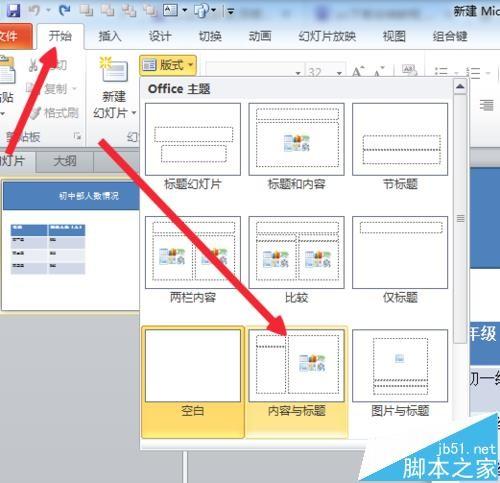Screen dimensions: 500x483
Task: Open the dropdown beside the text box icon
Action: click(185, 10)
